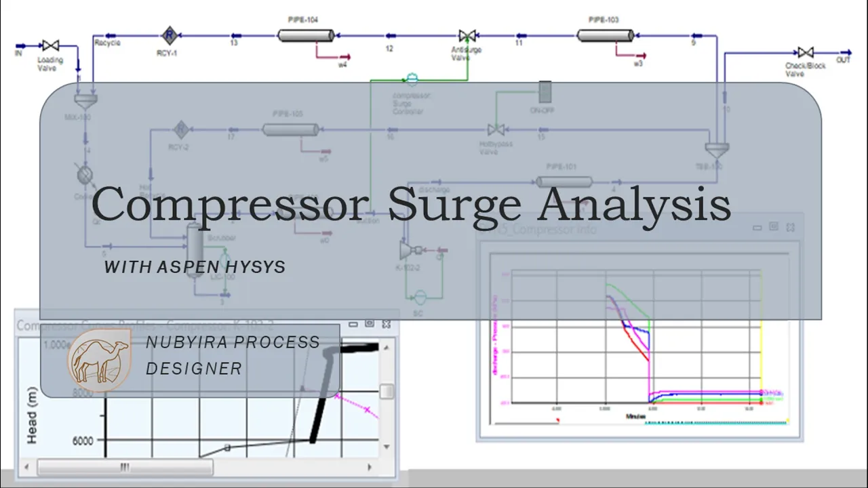The height and width of the screenshot is (488, 868).
Task: Open the compressor Surge Controller block
Action: (411, 80)
